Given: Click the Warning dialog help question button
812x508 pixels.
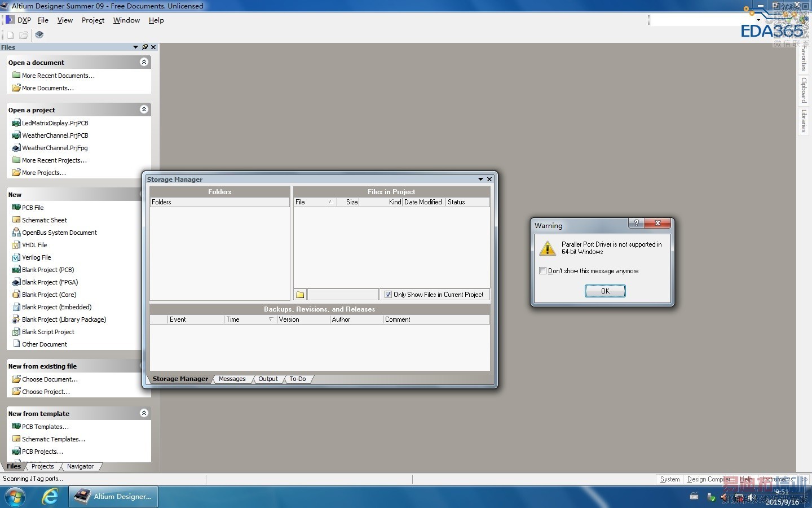Looking at the screenshot, I should (636, 224).
